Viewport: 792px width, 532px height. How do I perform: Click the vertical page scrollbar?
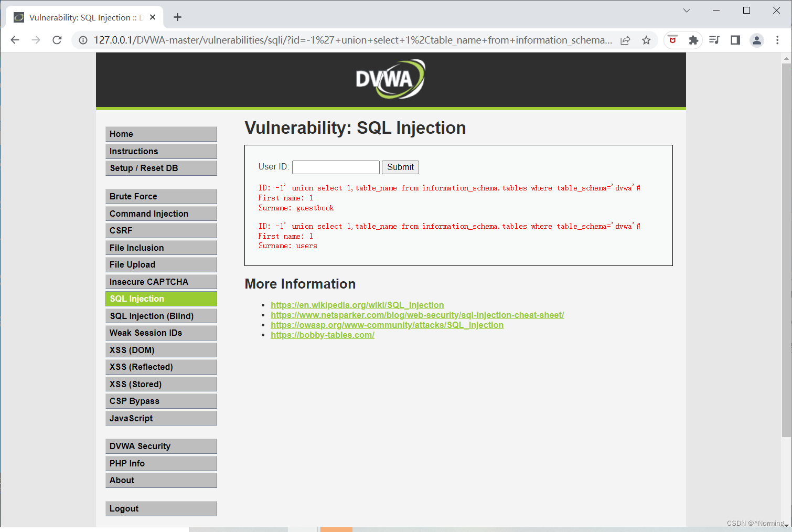[786, 250]
